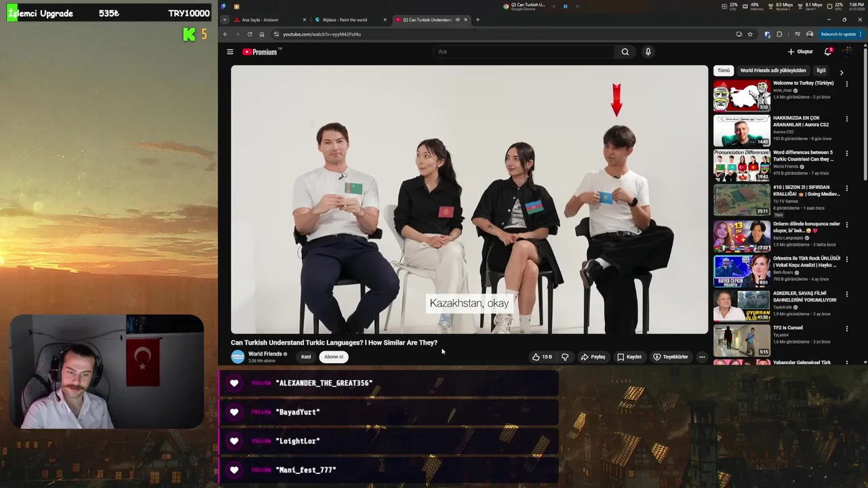
Task: Open a new Chrome tab
Action: (477, 20)
